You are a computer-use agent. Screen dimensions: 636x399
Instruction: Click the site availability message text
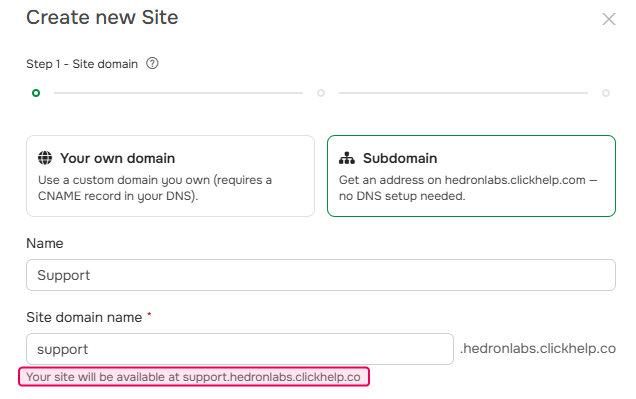click(x=193, y=377)
